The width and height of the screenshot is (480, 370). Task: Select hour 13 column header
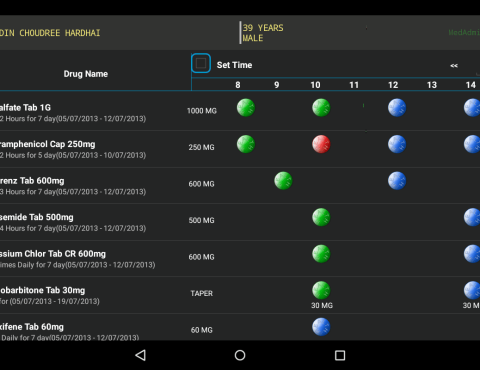[x=432, y=85]
